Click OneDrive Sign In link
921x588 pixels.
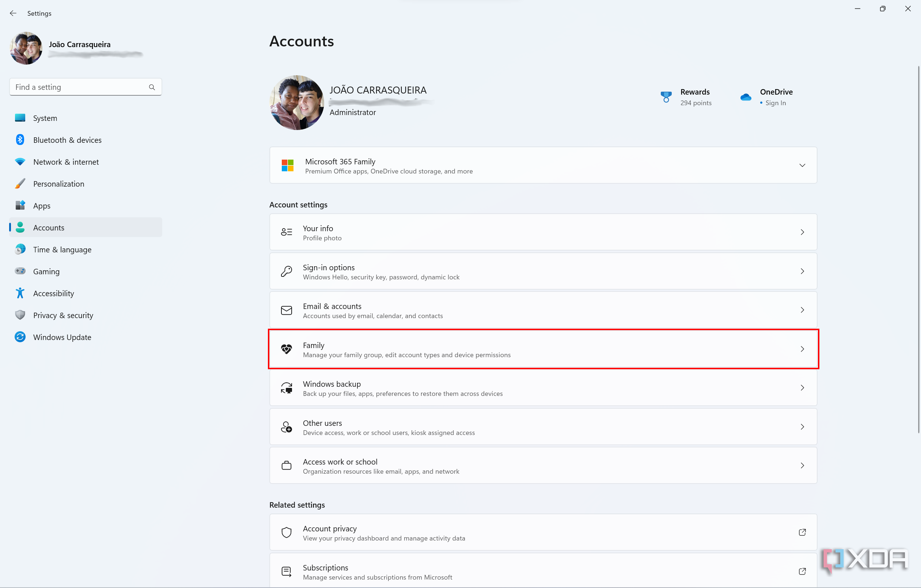775,103
